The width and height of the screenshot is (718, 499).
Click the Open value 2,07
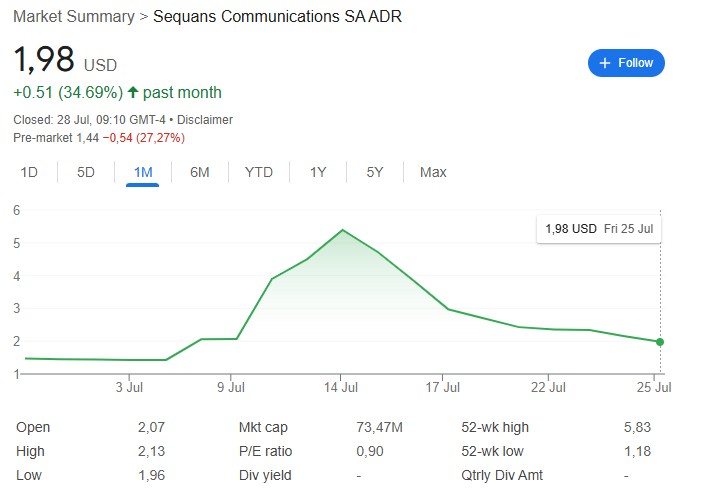pyautogui.click(x=151, y=427)
